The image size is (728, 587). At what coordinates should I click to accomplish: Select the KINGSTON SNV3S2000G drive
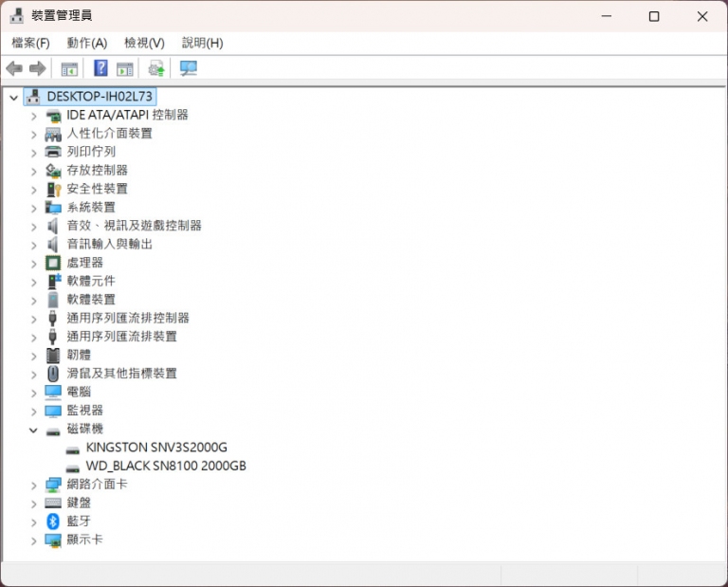[x=156, y=448]
